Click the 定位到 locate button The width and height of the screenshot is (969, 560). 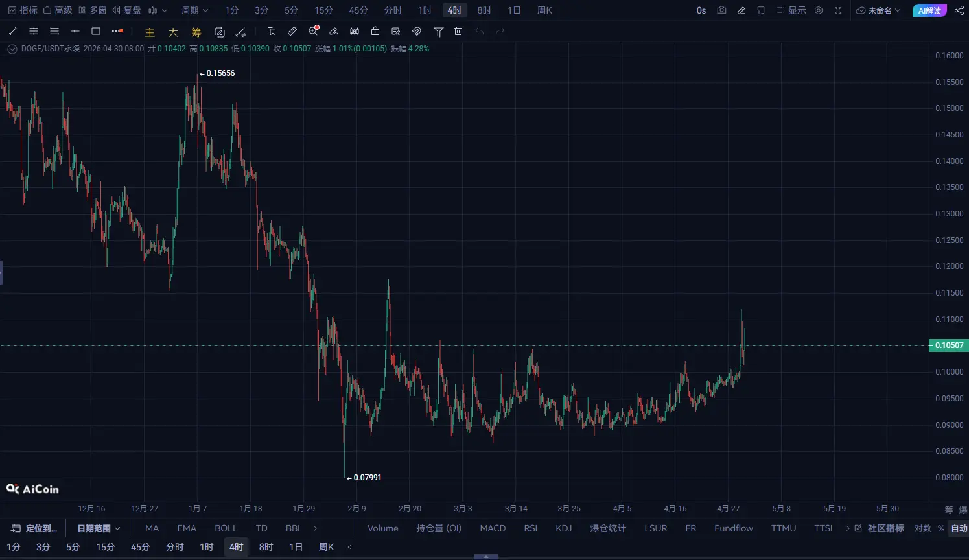(35, 528)
